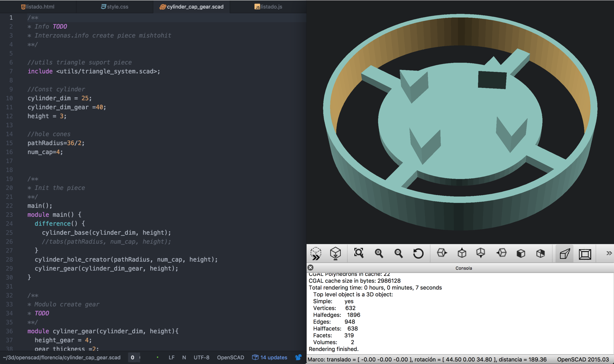This screenshot has width=614, height=364.
Task: Click the Preview render icon
Action: (316, 253)
